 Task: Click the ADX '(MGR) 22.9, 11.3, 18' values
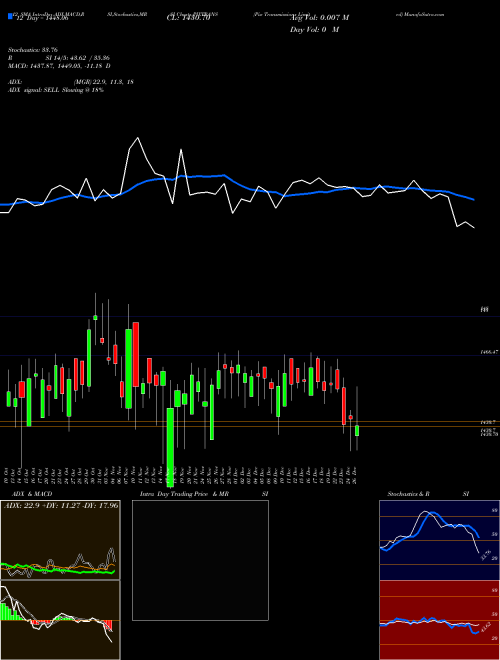(103, 82)
